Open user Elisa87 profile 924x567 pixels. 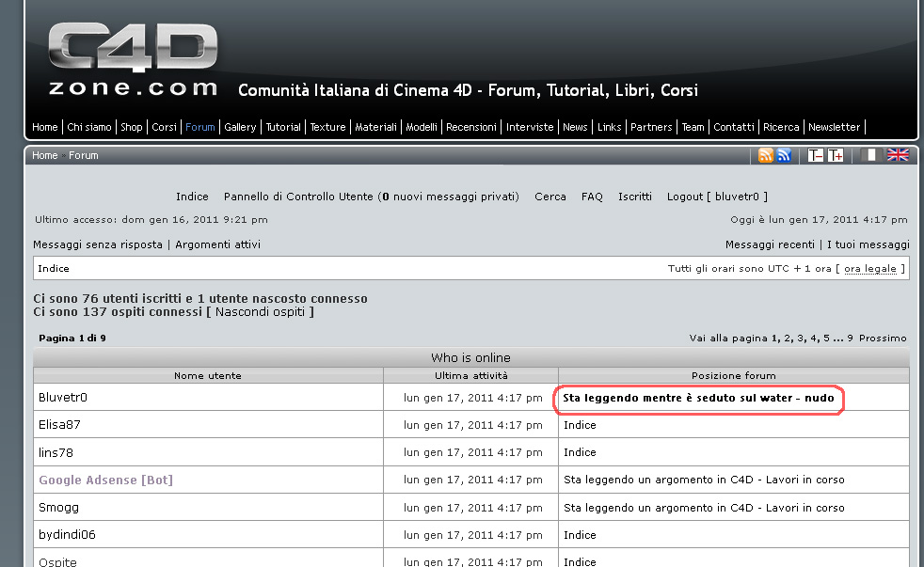[x=59, y=425]
